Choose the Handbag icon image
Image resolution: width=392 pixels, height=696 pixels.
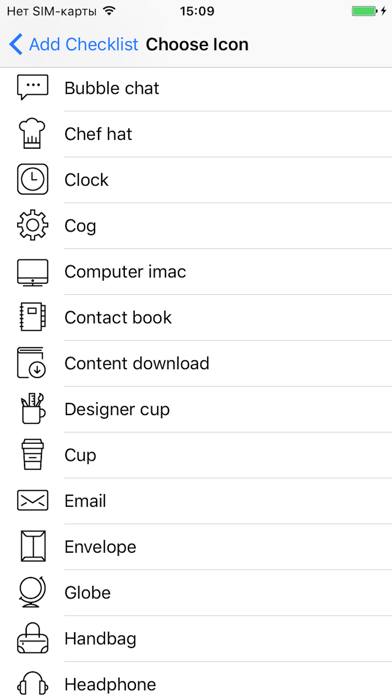[x=32, y=638]
